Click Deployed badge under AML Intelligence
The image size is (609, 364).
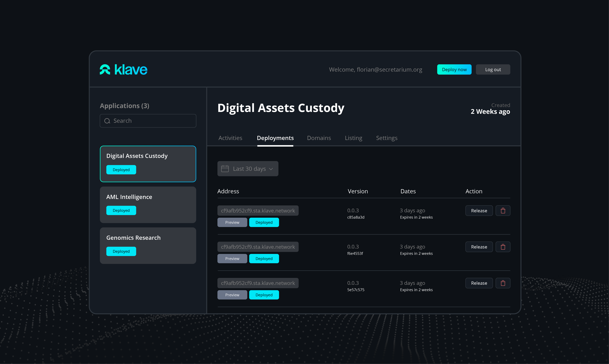tap(121, 210)
